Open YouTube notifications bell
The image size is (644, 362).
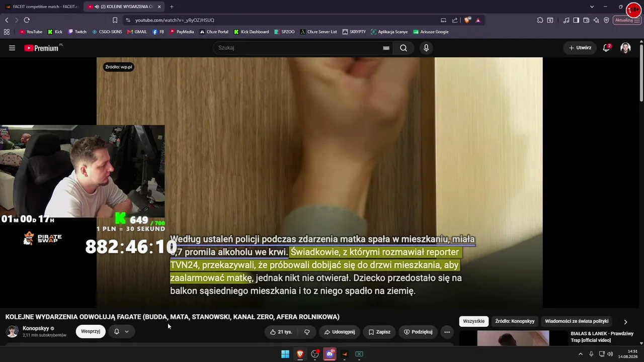[x=606, y=48]
